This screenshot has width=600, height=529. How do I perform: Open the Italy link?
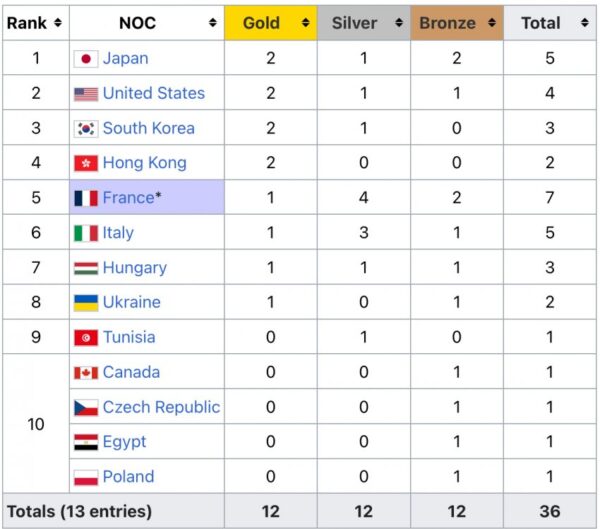[x=118, y=233]
